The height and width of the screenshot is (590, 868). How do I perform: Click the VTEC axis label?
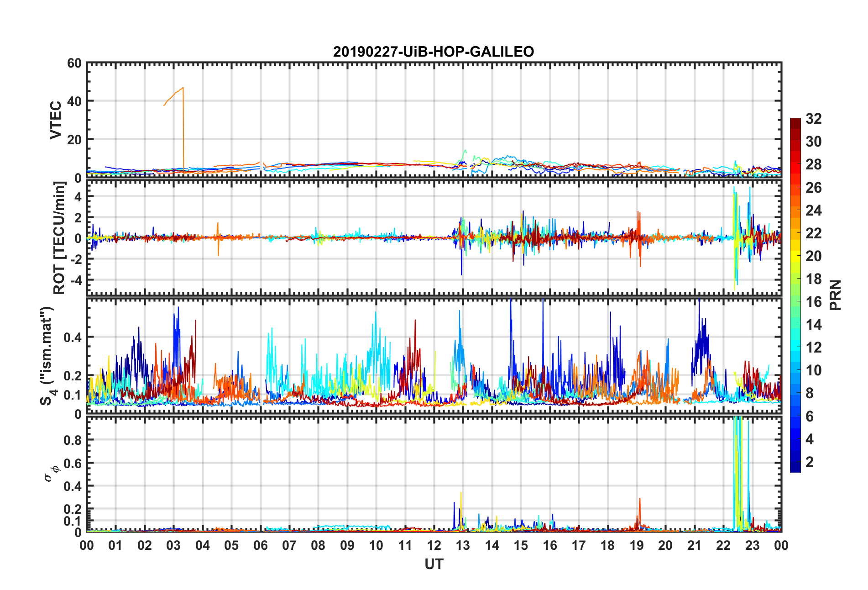coord(55,120)
